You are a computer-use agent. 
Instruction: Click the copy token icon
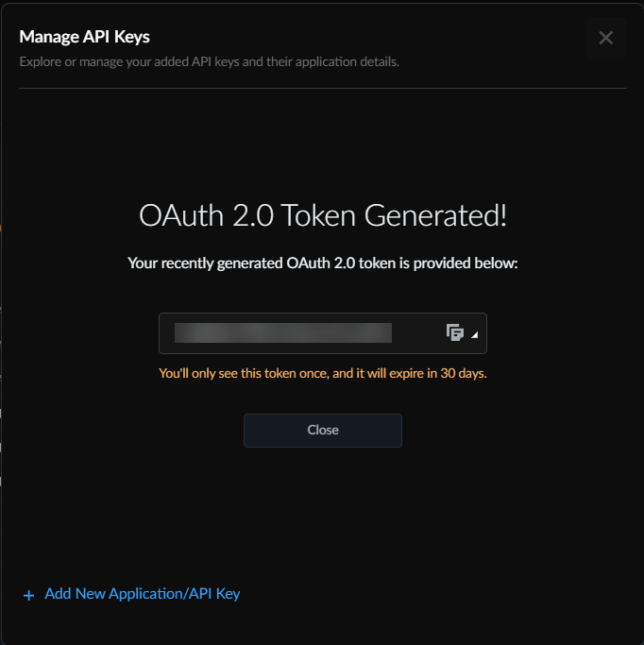pyautogui.click(x=455, y=332)
